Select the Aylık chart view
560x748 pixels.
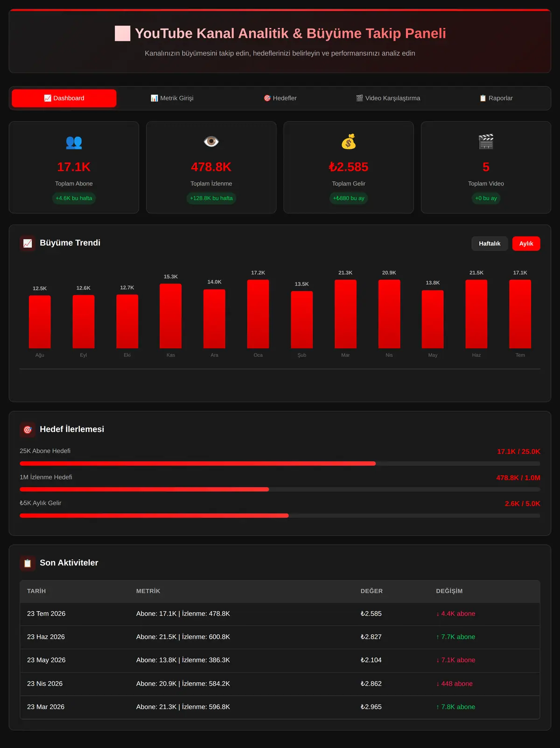point(526,244)
